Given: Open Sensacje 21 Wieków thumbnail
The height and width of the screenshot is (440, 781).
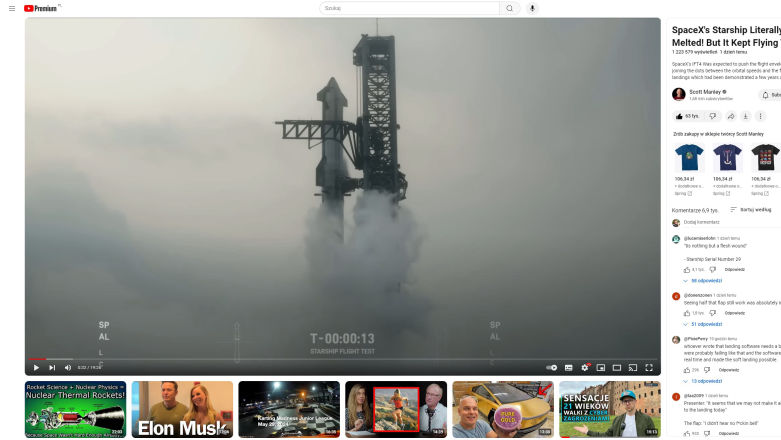Looking at the screenshot, I should pyautogui.click(x=610, y=410).
